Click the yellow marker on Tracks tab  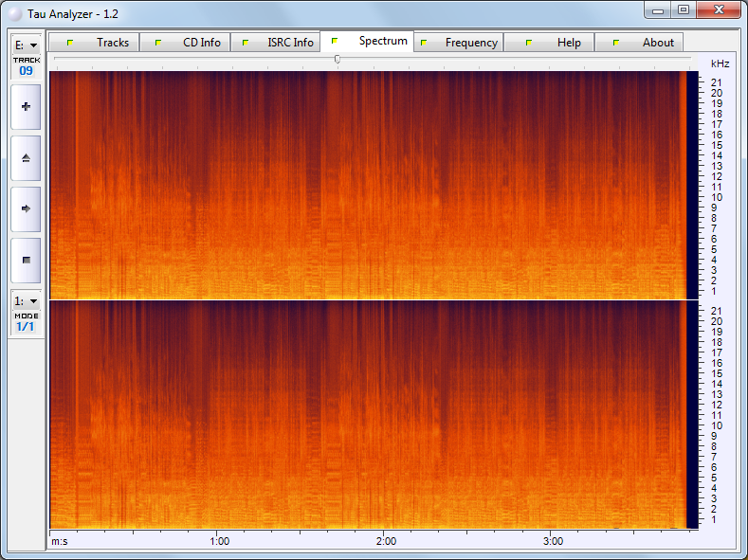(x=69, y=43)
